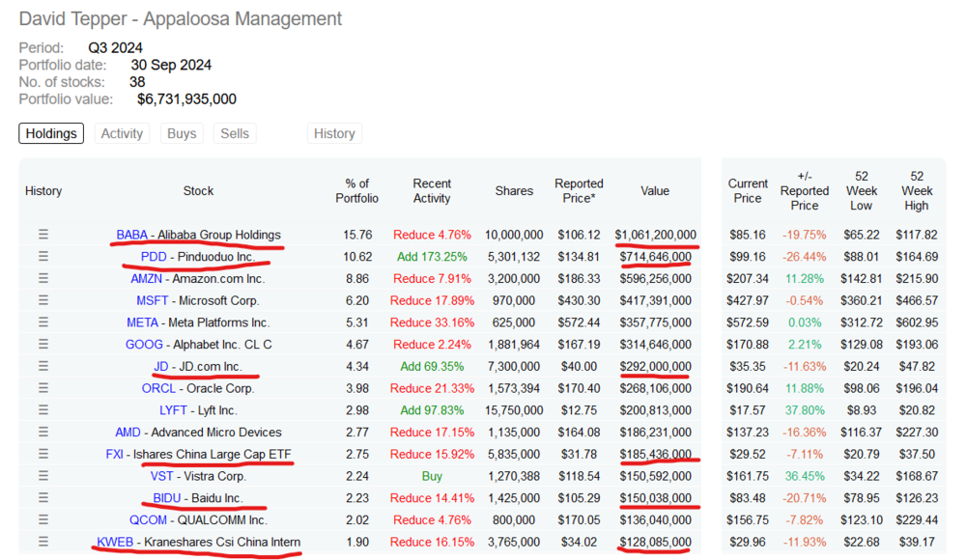Select the Holdings tab
Image resolution: width=966 pixels, height=560 pixels.
coord(51,133)
